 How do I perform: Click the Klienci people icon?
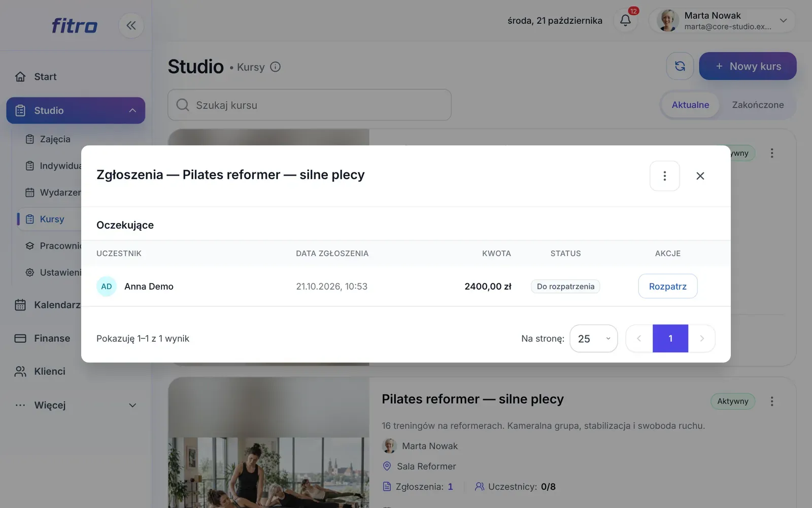click(x=20, y=371)
